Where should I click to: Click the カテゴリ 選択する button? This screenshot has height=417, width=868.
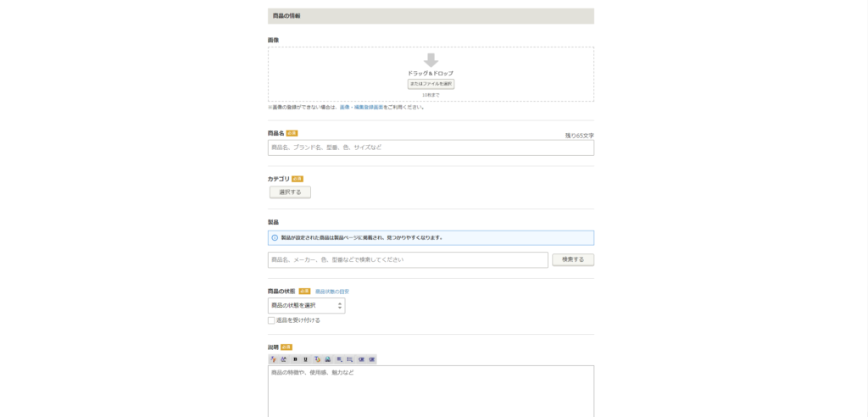(290, 192)
